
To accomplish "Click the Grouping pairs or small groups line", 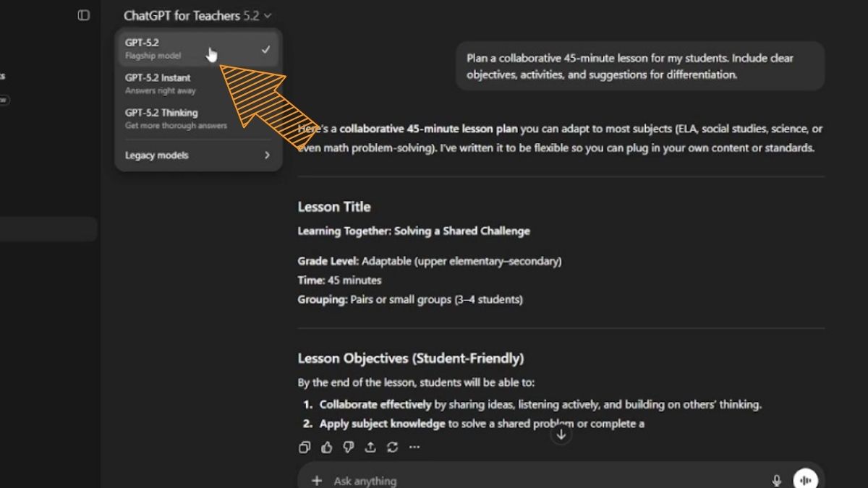I will pos(410,299).
